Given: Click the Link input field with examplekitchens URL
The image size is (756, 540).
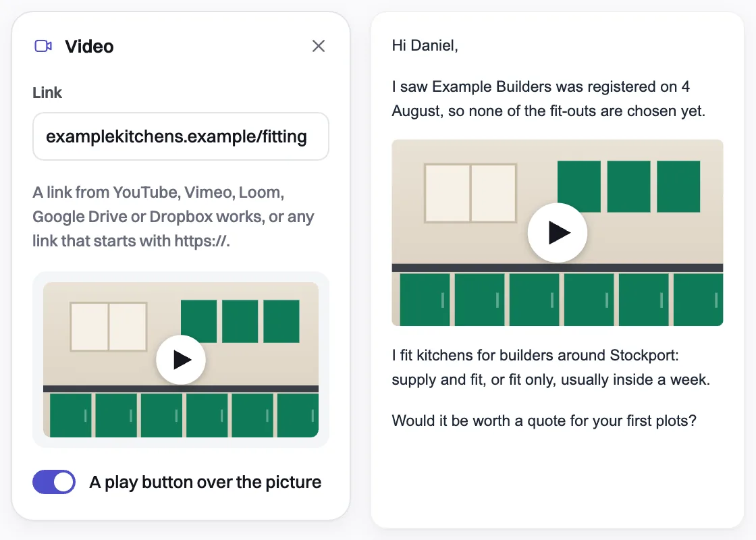Looking at the screenshot, I should pos(181,136).
